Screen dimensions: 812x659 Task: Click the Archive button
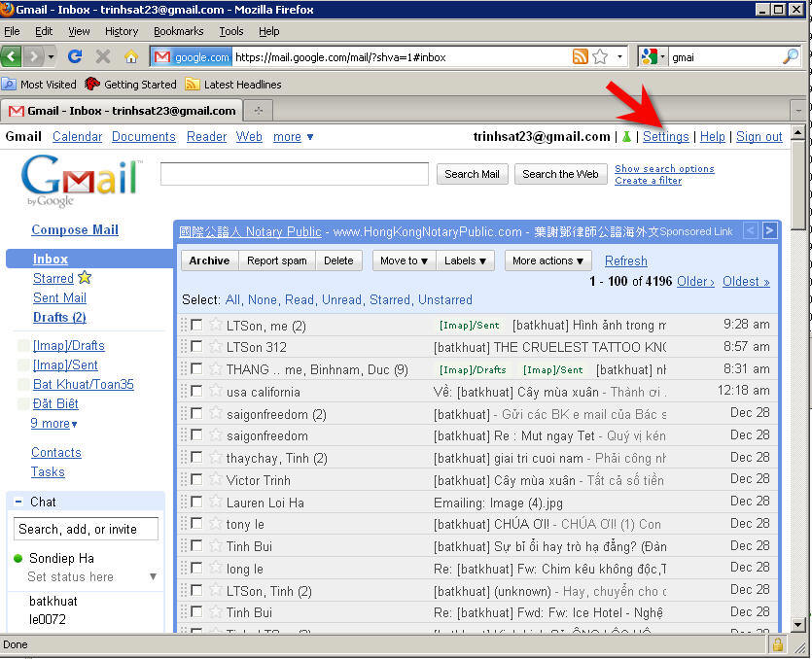209,260
